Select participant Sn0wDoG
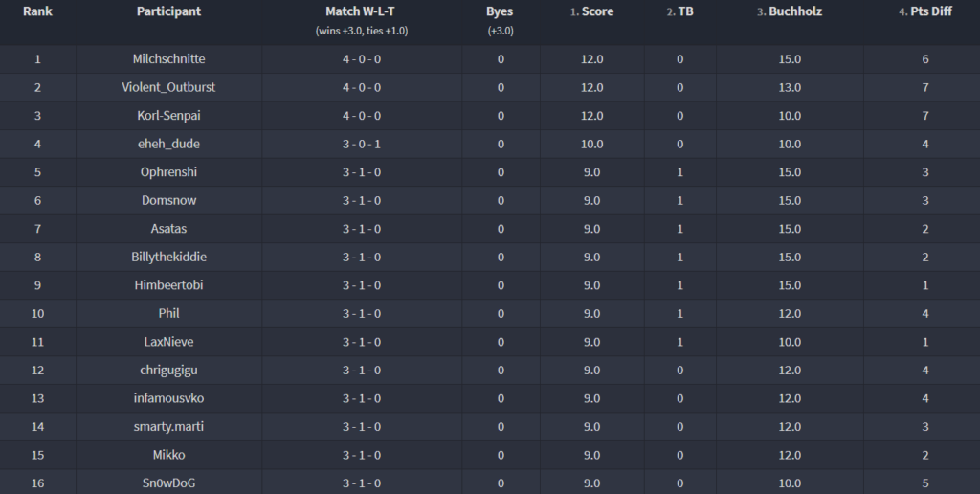Image resolution: width=980 pixels, height=494 pixels. click(168, 483)
